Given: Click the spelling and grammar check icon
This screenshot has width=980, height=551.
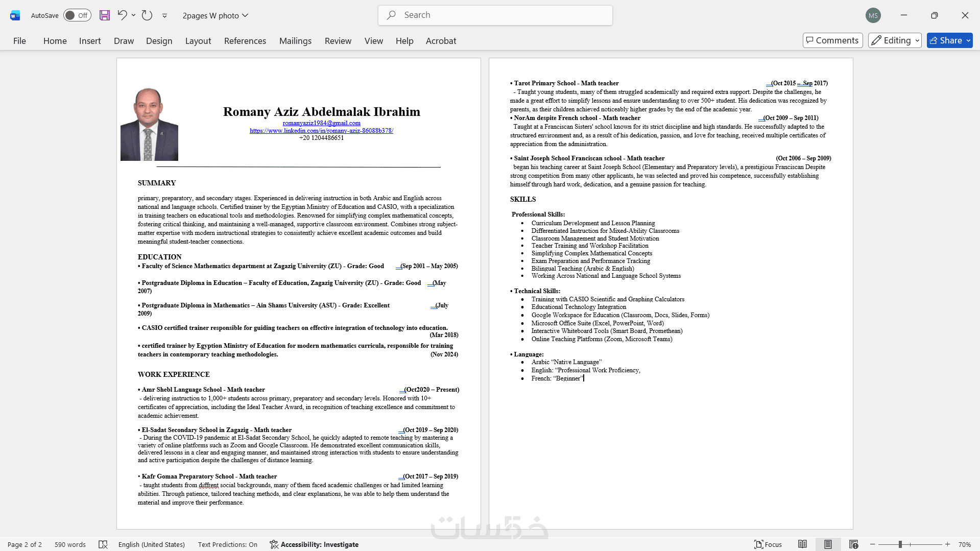Looking at the screenshot, I should coord(103,544).
